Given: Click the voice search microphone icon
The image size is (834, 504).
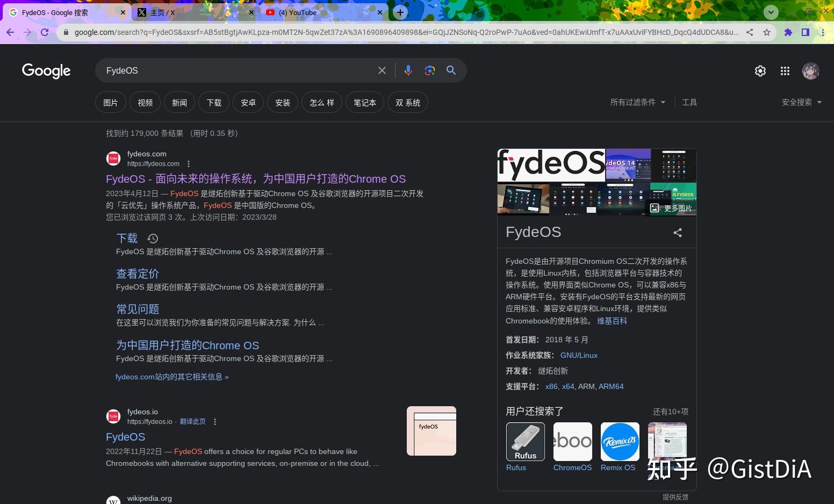Looking at the screenshot, I should 408,70.
